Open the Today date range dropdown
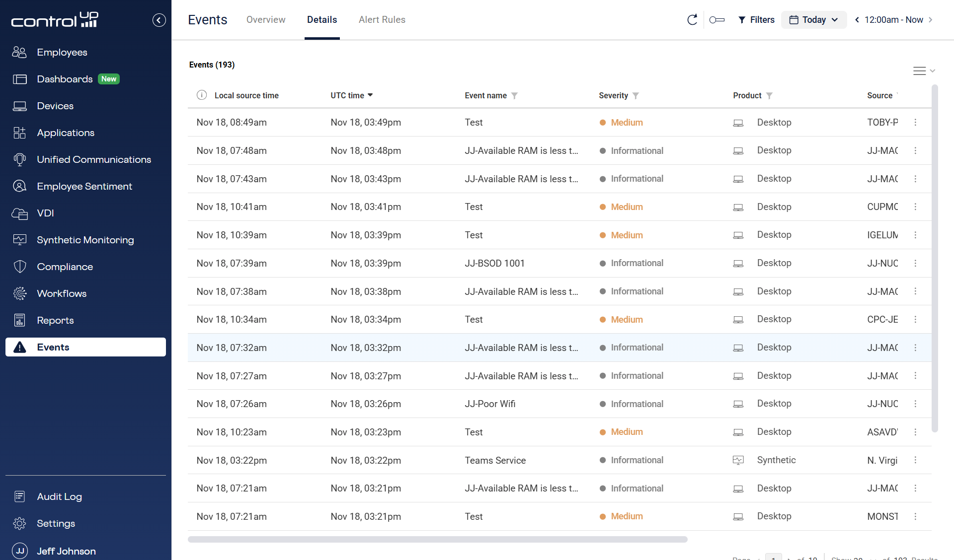Viewport: 954px width, 560px height. pyautogui.click(x=813, y=20)
